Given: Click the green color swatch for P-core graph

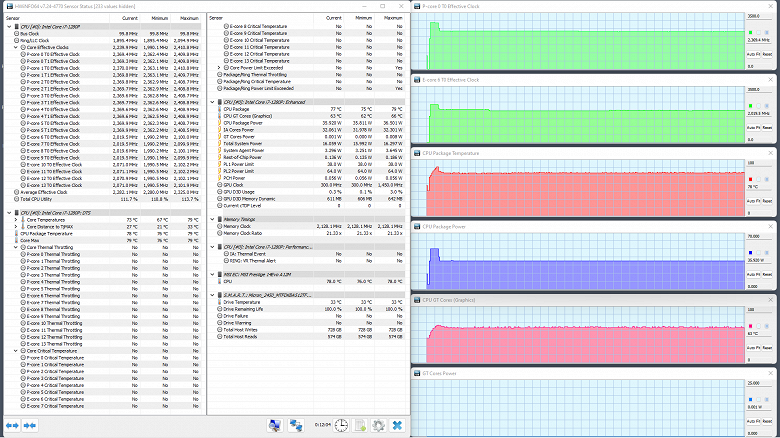Looking at the screenshot, I should [751, 32].
